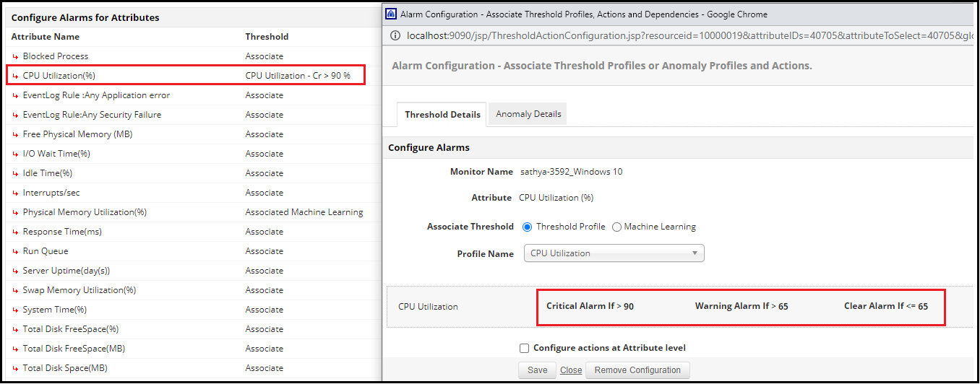Click the Remove Configuration button
Image resolution: width=980 pixels, height=384 pixels.
tap(637, 370)
